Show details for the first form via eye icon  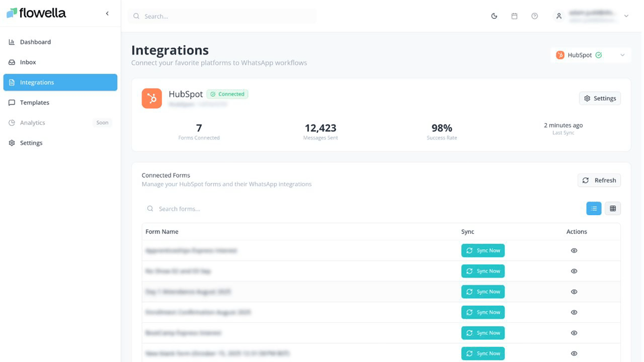tap(574, 250)
